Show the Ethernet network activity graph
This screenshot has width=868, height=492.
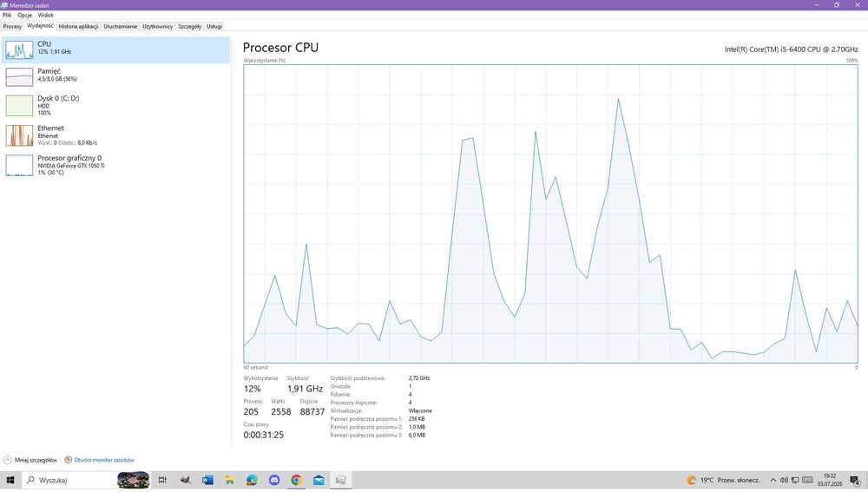point(19,135)
